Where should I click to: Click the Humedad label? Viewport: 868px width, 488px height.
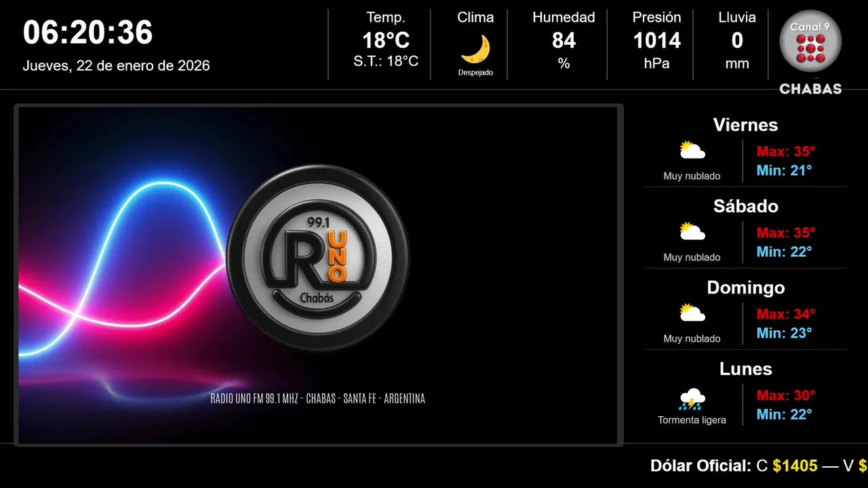[564, 18]
